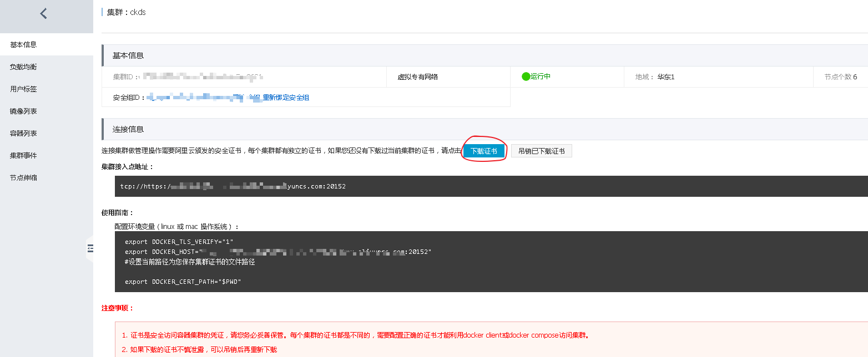Click notice item 1 about certificate safekeeping
The height and width of the screenshot is (357, 868).
(x=356, y=335)
